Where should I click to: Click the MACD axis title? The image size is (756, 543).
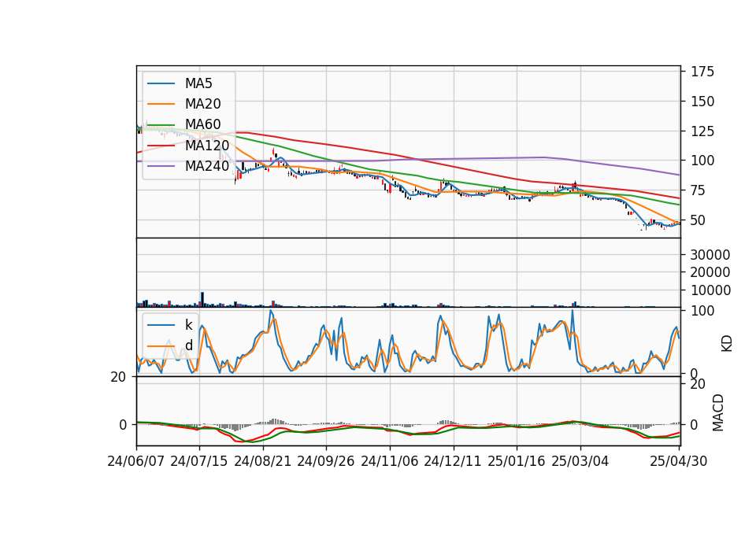718,412
